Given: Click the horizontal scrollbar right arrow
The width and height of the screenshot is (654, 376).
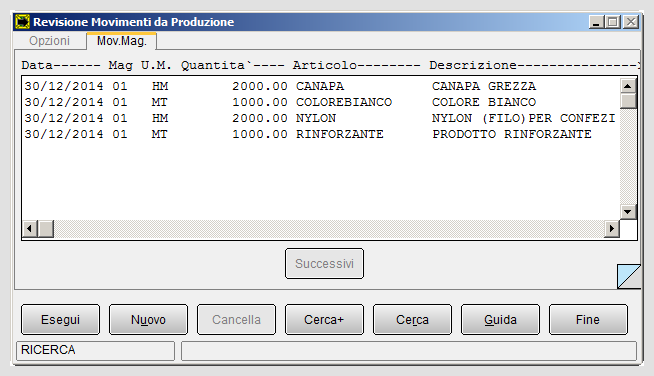Looking at the screenshot, I should click(x=612, y=229).
